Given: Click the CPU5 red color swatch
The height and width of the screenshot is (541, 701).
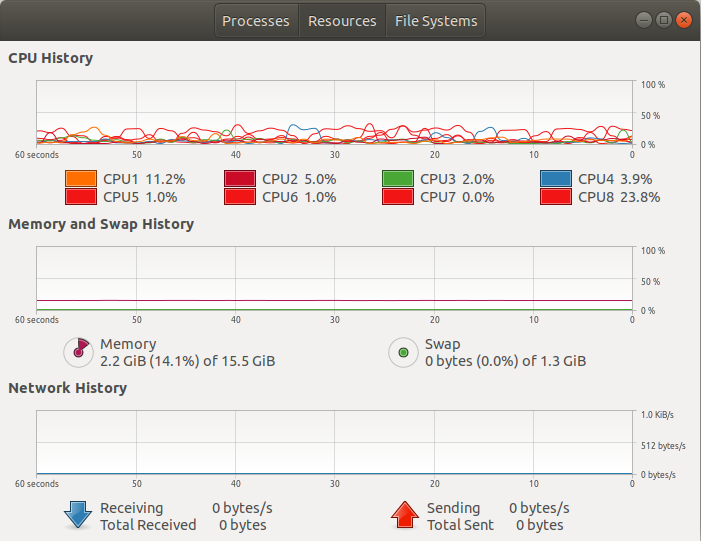Looking at the screenshot, I should pyautogui.click(x=80, y=197).
